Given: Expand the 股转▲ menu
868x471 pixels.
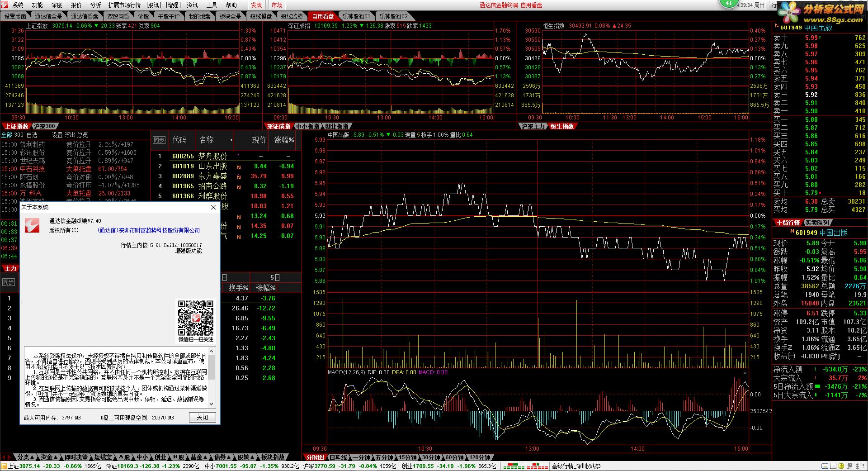Looking at the screenshot, I should point(246,457).
